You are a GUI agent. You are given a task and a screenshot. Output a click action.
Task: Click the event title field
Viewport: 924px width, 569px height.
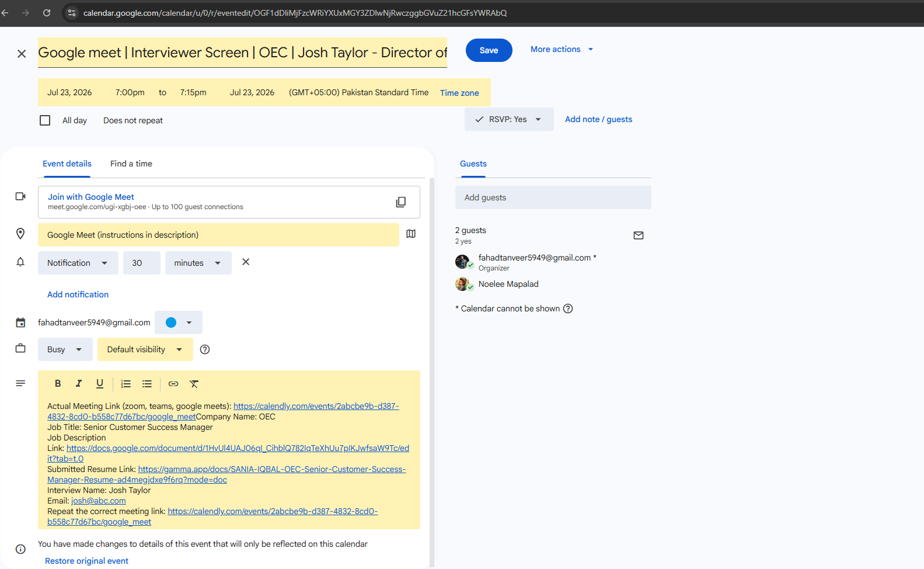[242, 53]
